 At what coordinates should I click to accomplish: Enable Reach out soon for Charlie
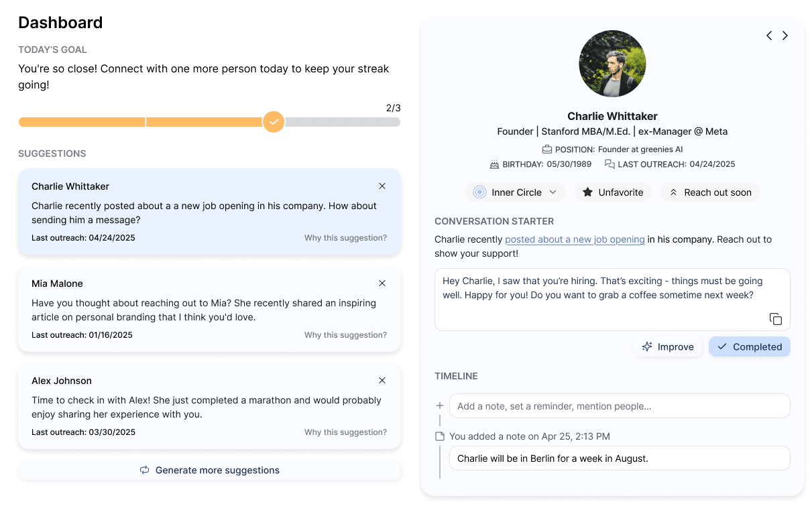tap(709, 192)
